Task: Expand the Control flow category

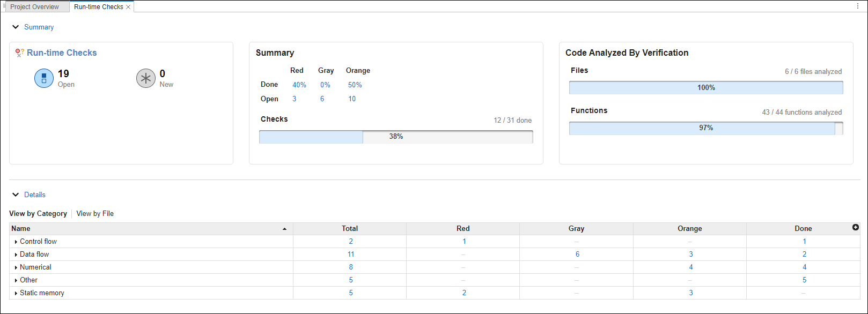Action: (16, 242)
